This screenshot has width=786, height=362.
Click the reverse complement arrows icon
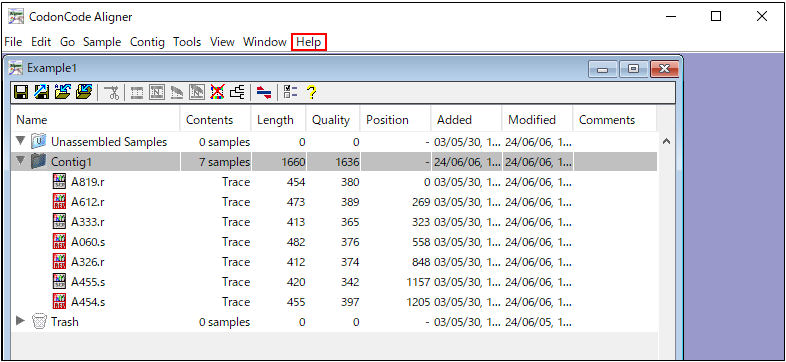tap(264, 92)
